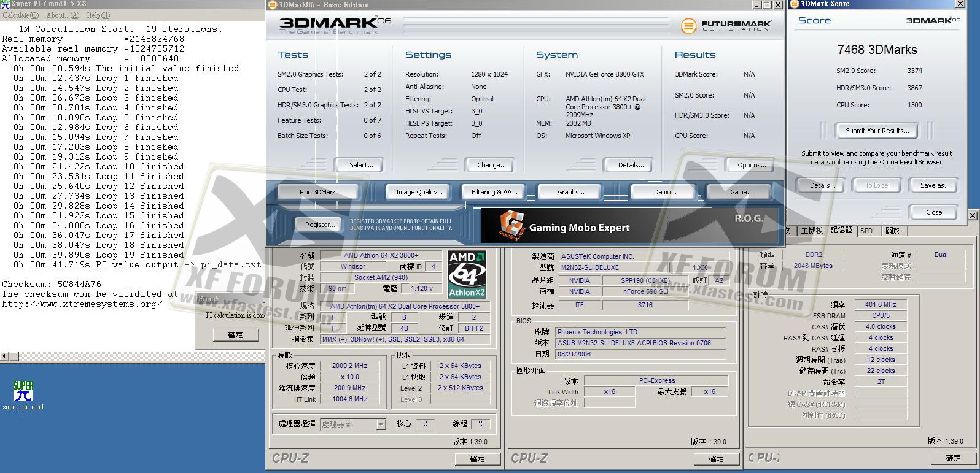Click Close button in 3DMark Score window

pos(933,212)
